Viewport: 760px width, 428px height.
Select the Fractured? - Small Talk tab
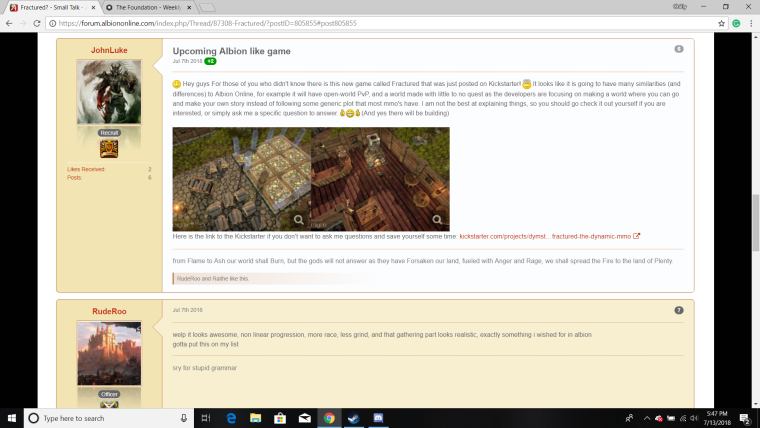(50, 8)
